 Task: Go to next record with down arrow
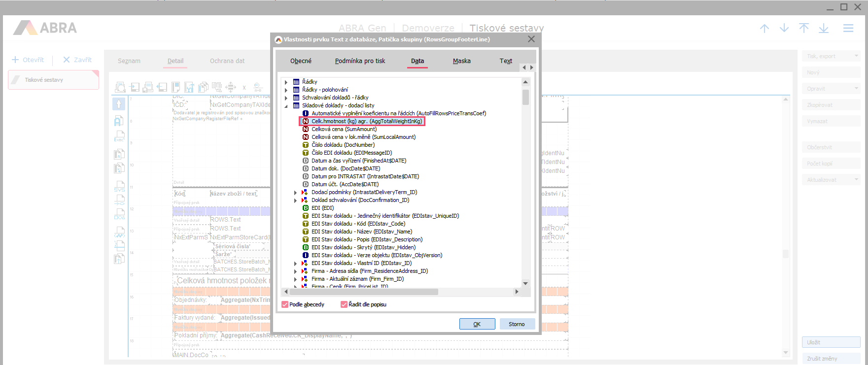point(784,29)
